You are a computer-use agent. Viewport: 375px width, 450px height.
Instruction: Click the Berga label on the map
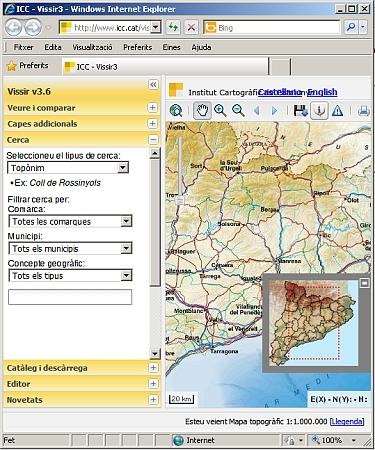269,209
